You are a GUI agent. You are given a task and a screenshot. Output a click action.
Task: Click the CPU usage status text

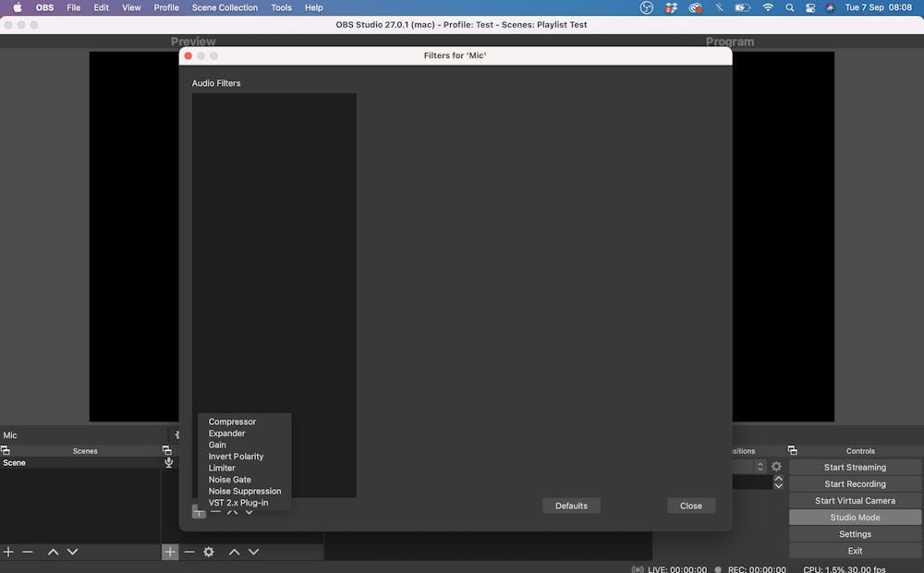pos(844,569)
